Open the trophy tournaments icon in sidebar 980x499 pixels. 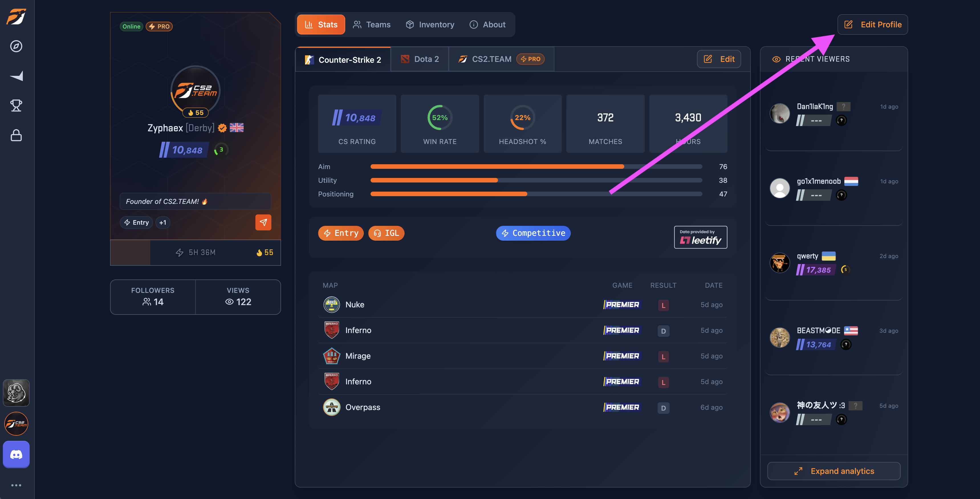(16, 106)
